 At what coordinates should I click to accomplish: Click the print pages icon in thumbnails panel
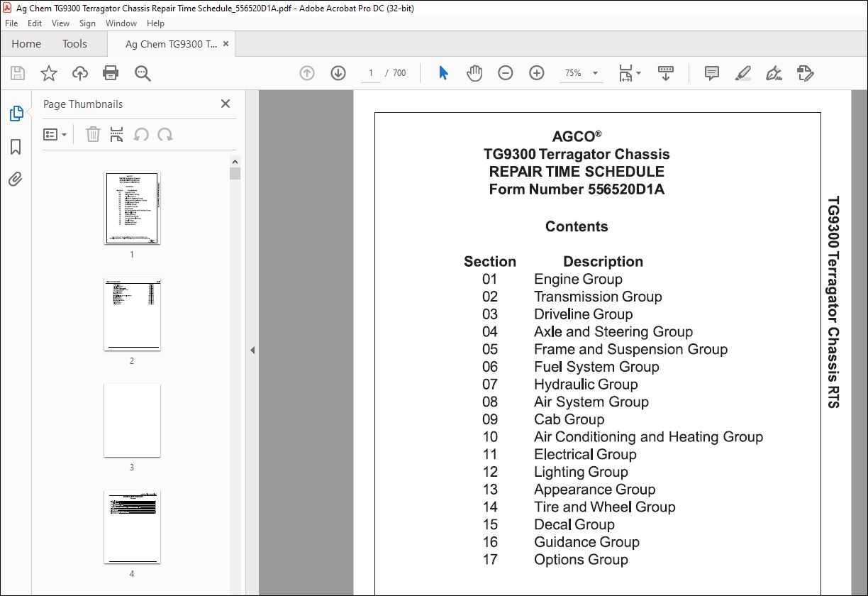click(x=117, y=134)
